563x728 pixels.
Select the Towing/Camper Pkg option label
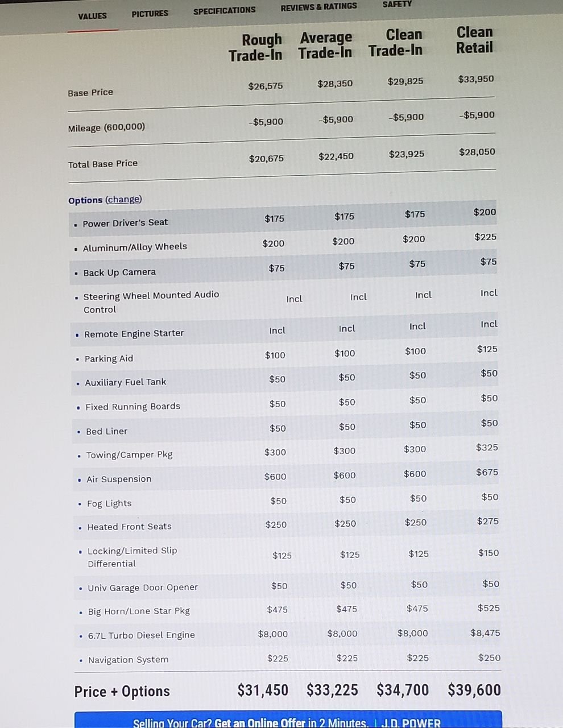coord(129,455)
